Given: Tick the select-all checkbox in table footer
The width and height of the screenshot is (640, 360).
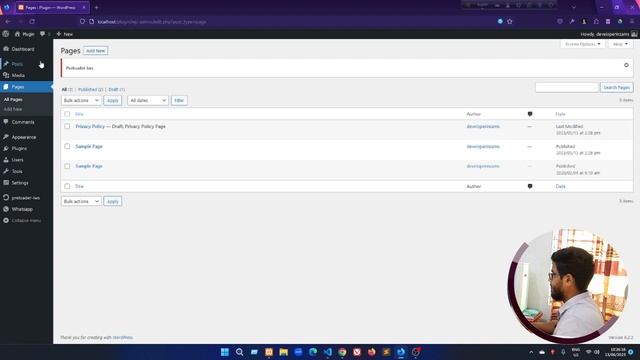Looking at the screenshot, I should [x=67, y=187].
